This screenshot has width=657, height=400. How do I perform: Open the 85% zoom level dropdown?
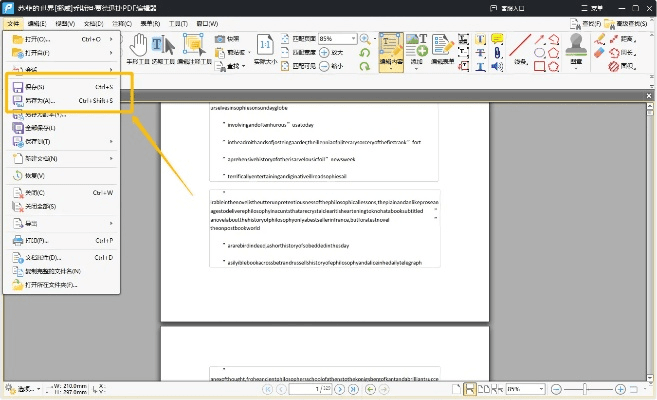(x=339, y=37)
